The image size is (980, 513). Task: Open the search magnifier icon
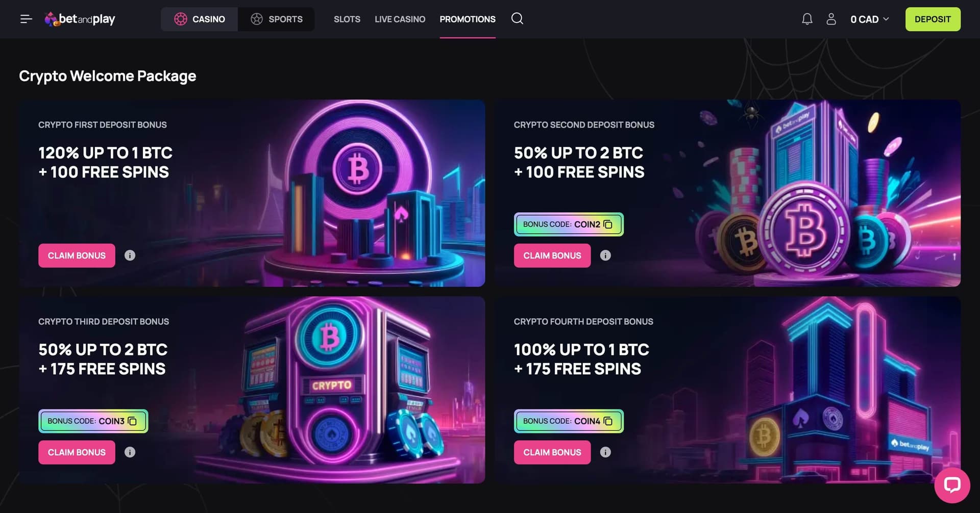[517, 19]
